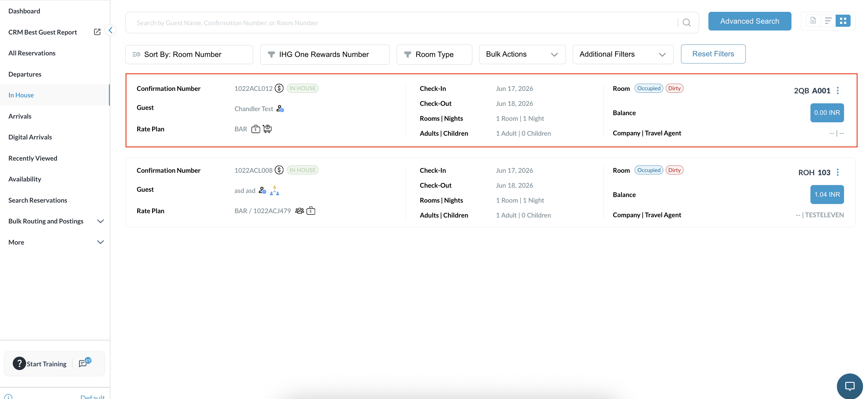Expand Additional Filters dropdown
The image size is (868, 399).
coord(623,54)
